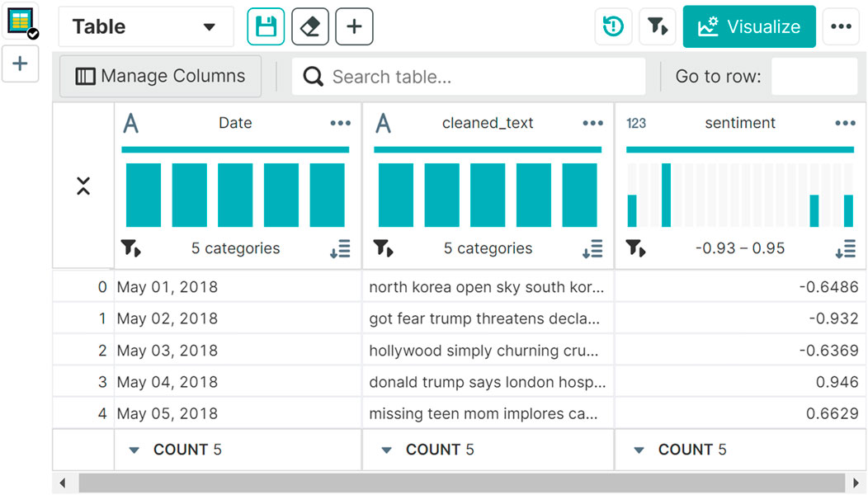Click the horizontal scrollbar left arrow

coord(63,483)
